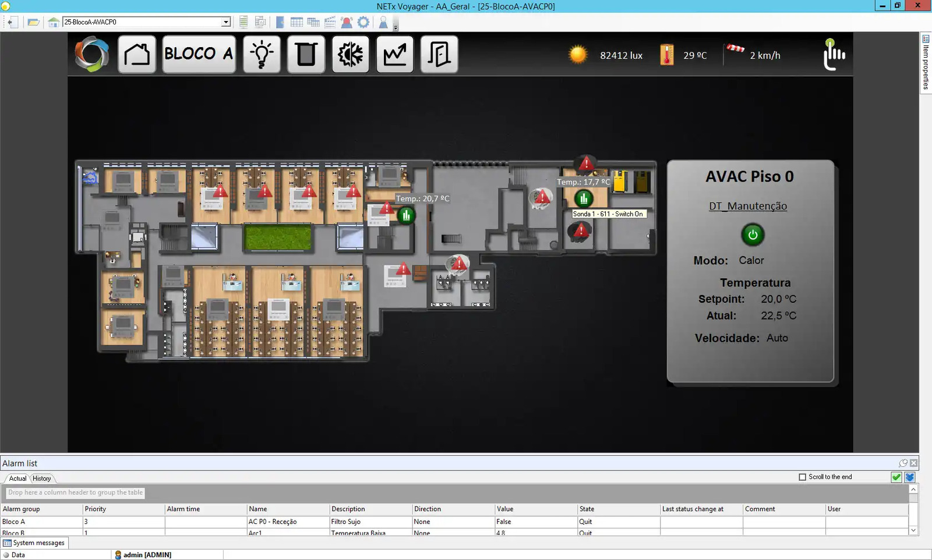Image resolution: width=932 pixels, height=560 pixels.
Task: Expand the toolbar overflow options arrow
Action: 396,27
